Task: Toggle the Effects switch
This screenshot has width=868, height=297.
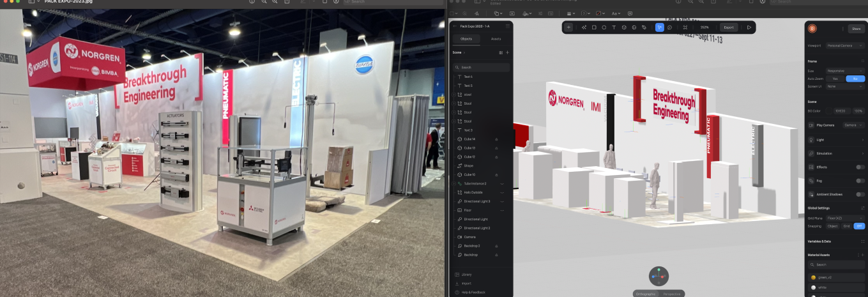Action: 860,167
